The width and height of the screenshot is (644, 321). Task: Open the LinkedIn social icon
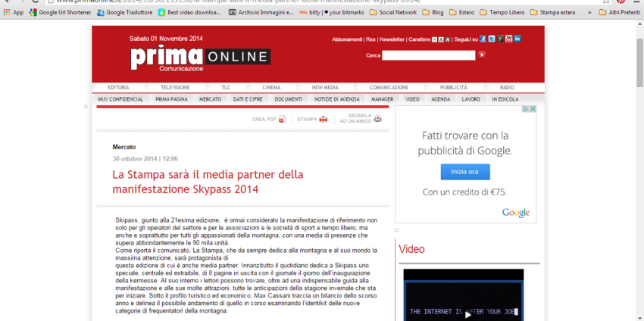[x=517, y=39]
